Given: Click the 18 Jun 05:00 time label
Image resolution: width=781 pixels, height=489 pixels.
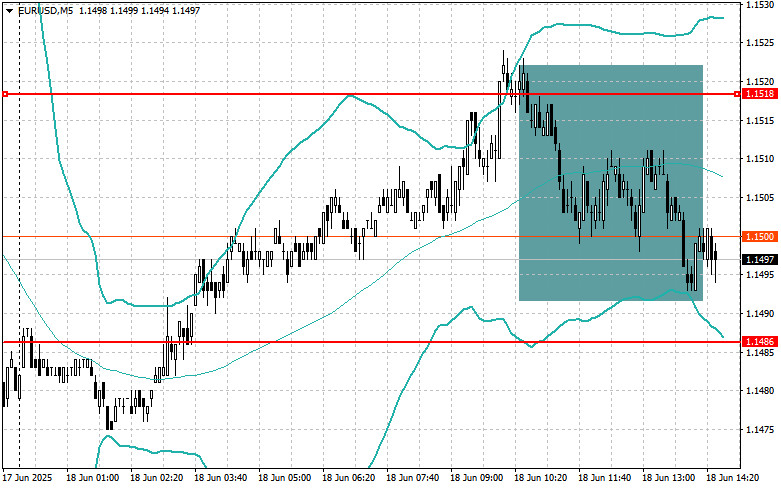Looking at the screenshot, I should pos(284,478).
